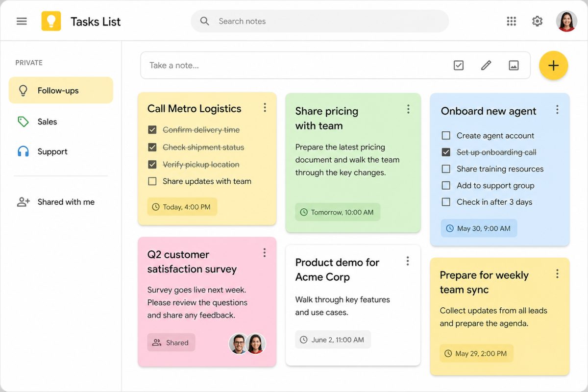Open Product demo for Acme Corp title

[337, 269]
